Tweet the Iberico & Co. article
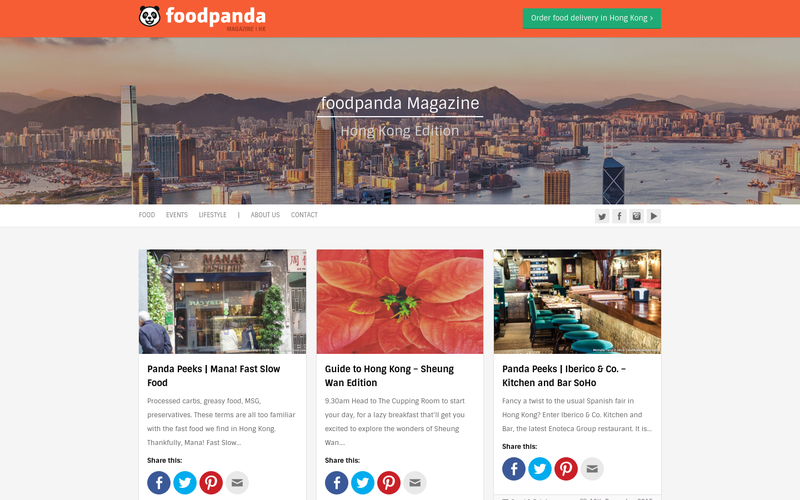This screenshot has height=500, width=800. click(540, 469)
